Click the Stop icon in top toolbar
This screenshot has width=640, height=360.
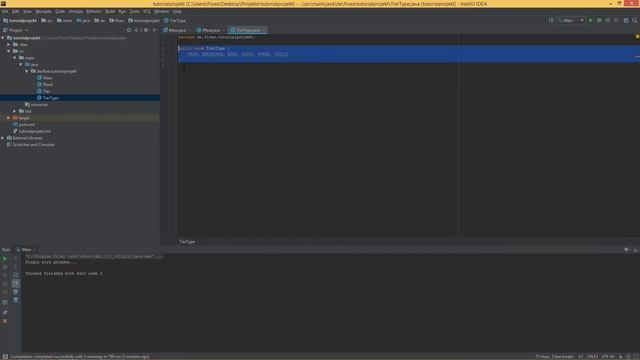(616, 20)
